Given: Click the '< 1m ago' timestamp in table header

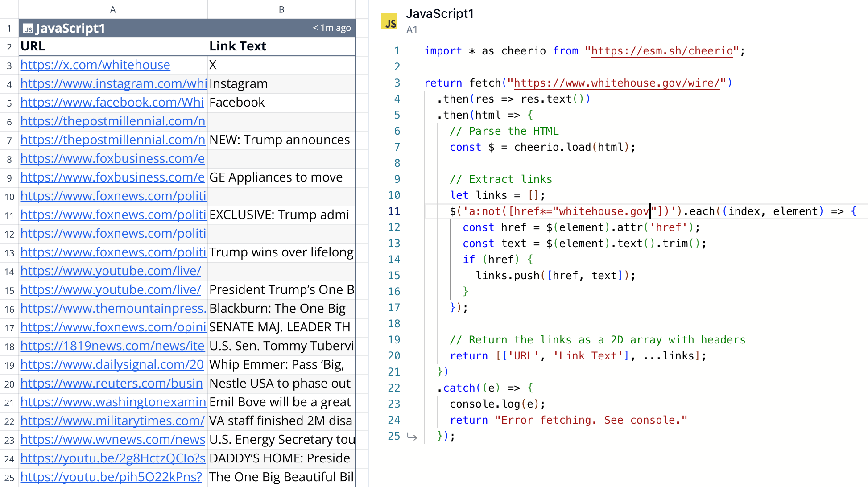Looking at the screenshot, I should 332,28.
